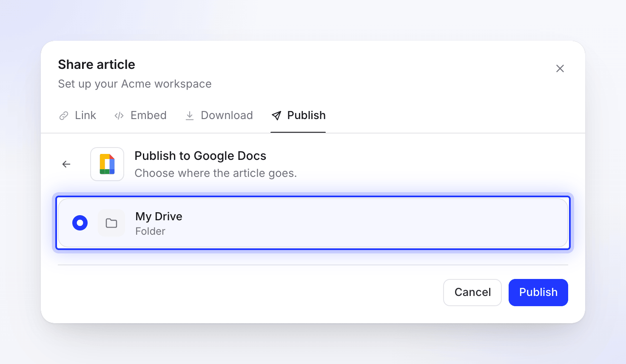Open the Embed tab
Screen dimensions: 626x364
tap(140, 115)
